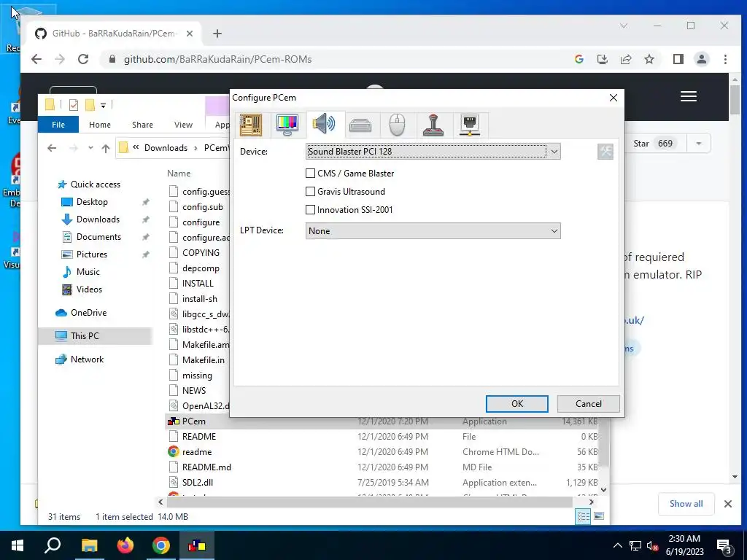Go back in File Explorer
747x560 pixels.
52,148
